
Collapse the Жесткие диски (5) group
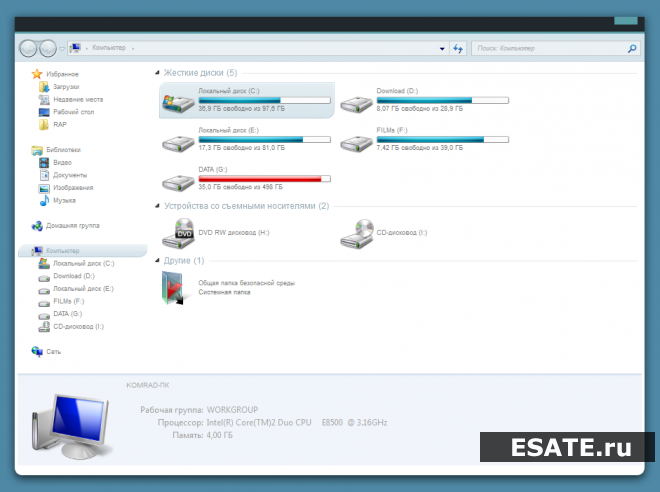pos(157,73)
